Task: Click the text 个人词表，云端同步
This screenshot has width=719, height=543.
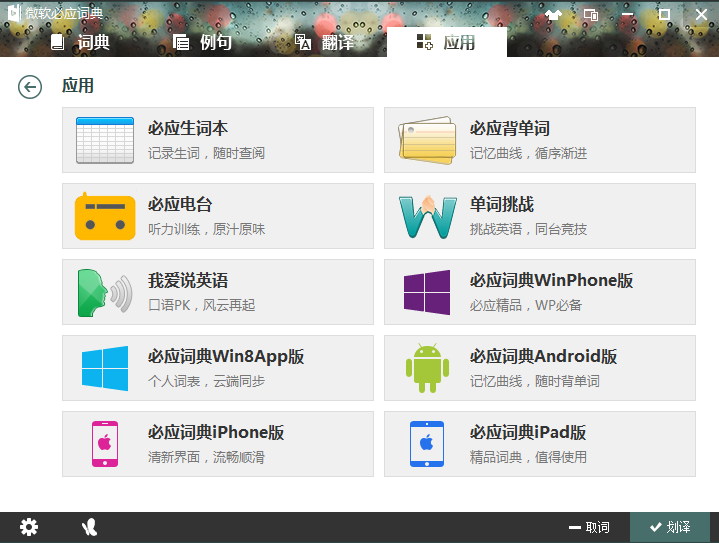Action: click(x=206, y=381)
